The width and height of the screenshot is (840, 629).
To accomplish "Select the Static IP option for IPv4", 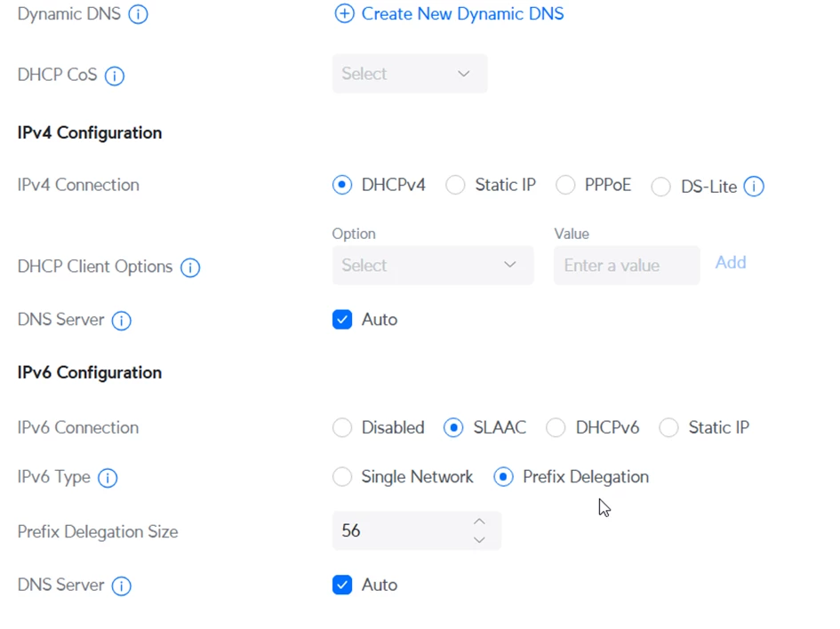I will click(455, 186).
